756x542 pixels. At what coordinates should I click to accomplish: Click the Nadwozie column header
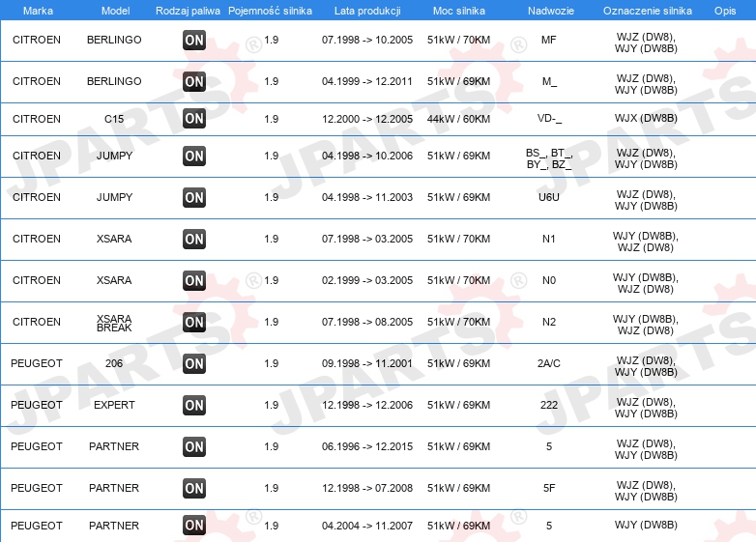click(551, 11)
